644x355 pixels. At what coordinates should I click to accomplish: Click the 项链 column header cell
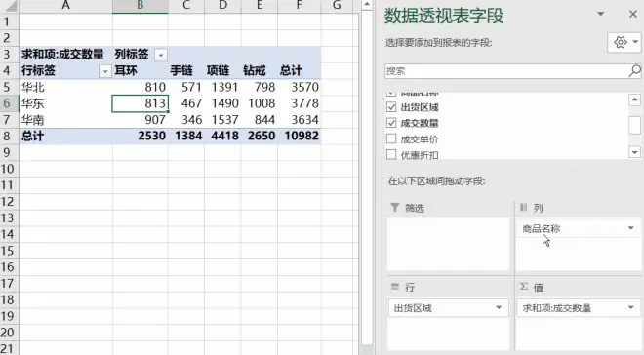point(222,70)
